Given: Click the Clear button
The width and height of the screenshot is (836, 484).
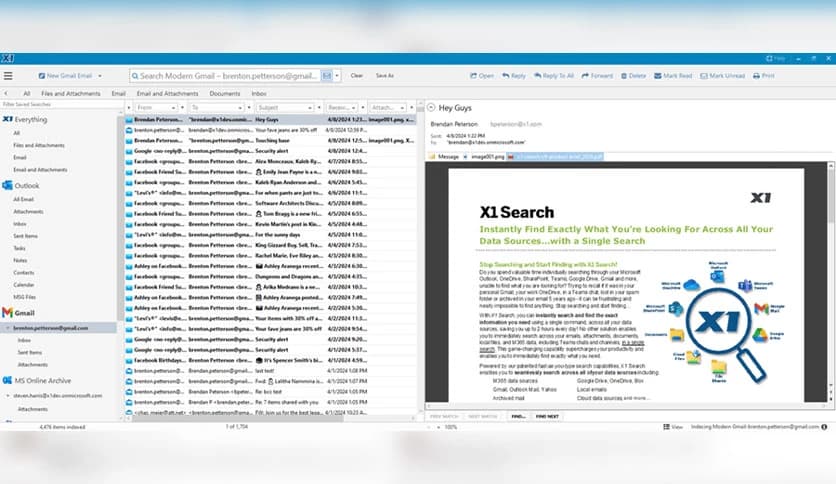Looking at the screenshot, I should [x=357, y=76].
